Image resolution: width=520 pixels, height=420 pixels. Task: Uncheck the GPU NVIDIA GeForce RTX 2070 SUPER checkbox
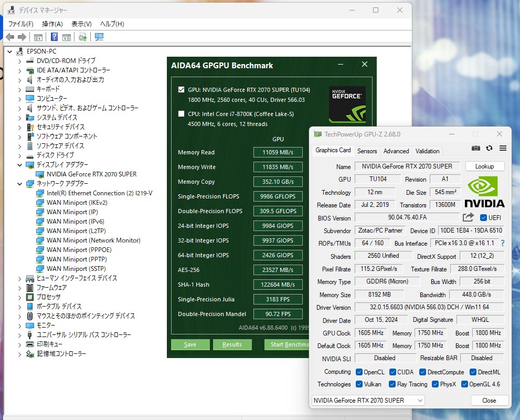(181, 90)
